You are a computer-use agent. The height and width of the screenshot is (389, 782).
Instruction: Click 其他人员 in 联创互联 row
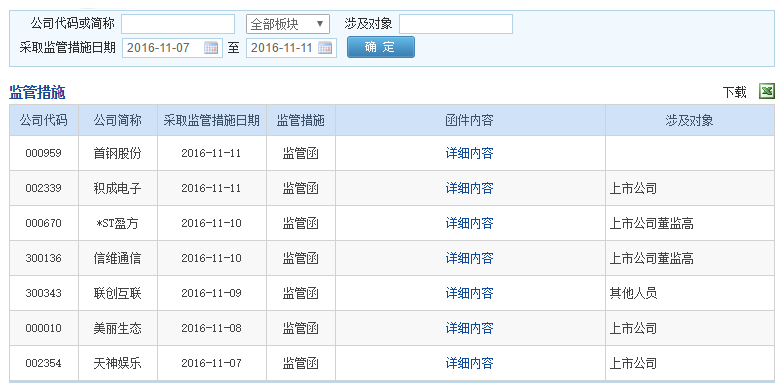point(633,293)
